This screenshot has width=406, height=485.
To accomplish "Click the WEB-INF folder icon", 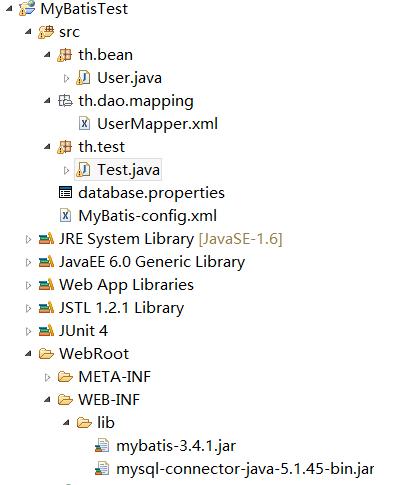I will 65,400.
